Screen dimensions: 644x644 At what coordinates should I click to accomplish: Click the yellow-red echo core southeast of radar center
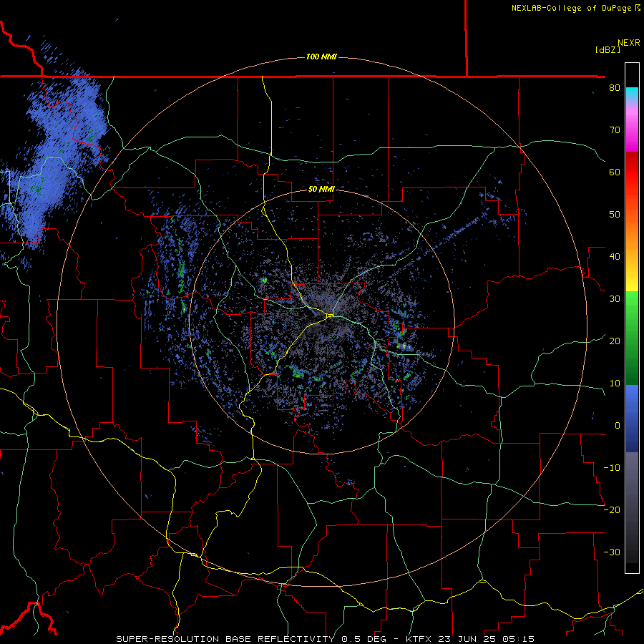click(x=404, y=346)
